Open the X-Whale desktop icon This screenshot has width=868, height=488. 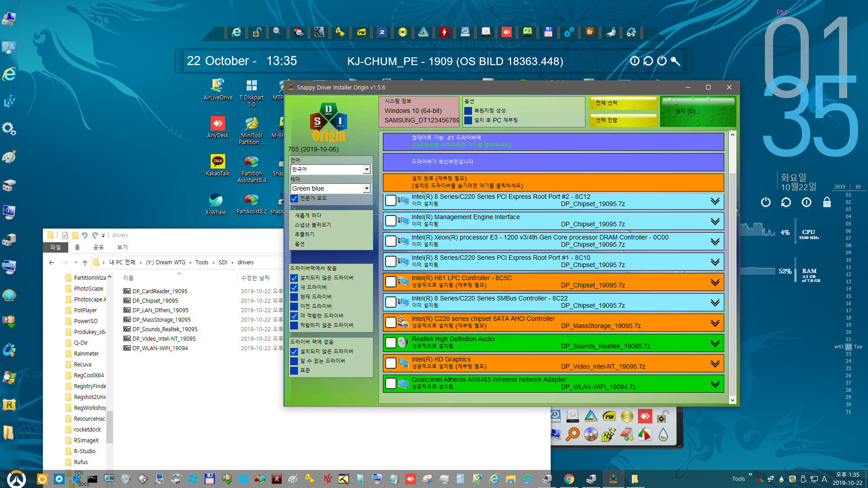[215, 204]
